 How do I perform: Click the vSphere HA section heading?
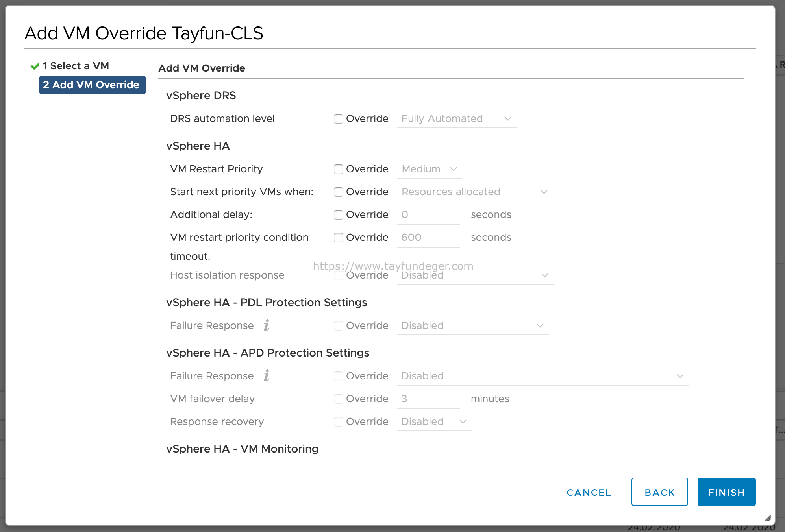tap(198, 146)
